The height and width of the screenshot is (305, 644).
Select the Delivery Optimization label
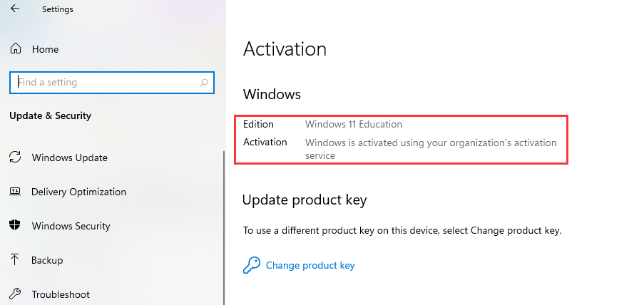pyautogui.click(x=78, y=192)
